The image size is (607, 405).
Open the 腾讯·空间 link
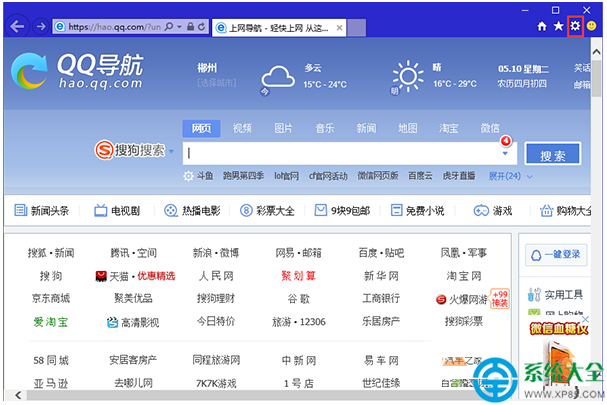tap(134, 253)
